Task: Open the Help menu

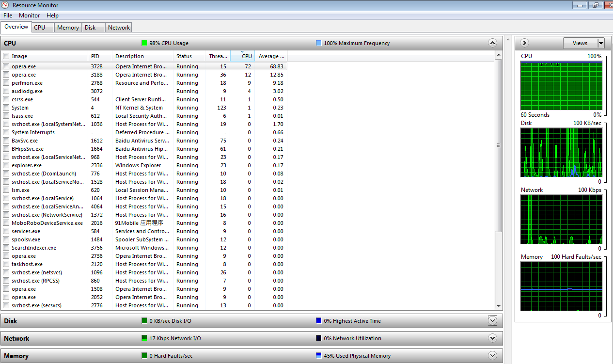Action: [52, 16]
